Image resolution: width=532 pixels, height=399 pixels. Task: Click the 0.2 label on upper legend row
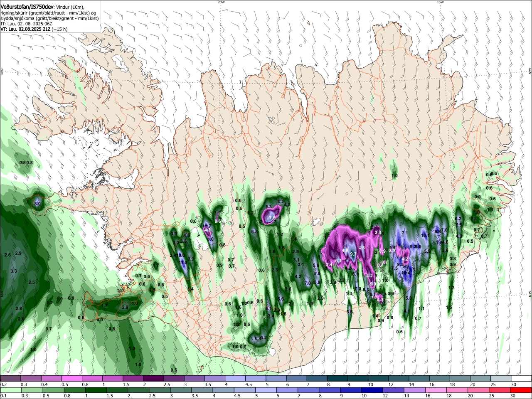click(x=3, y=384)
